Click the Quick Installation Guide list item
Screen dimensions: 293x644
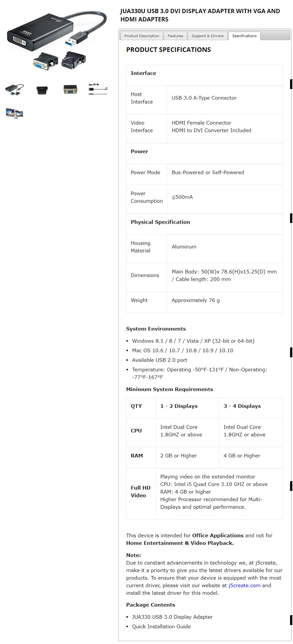(x=161, y=626)
